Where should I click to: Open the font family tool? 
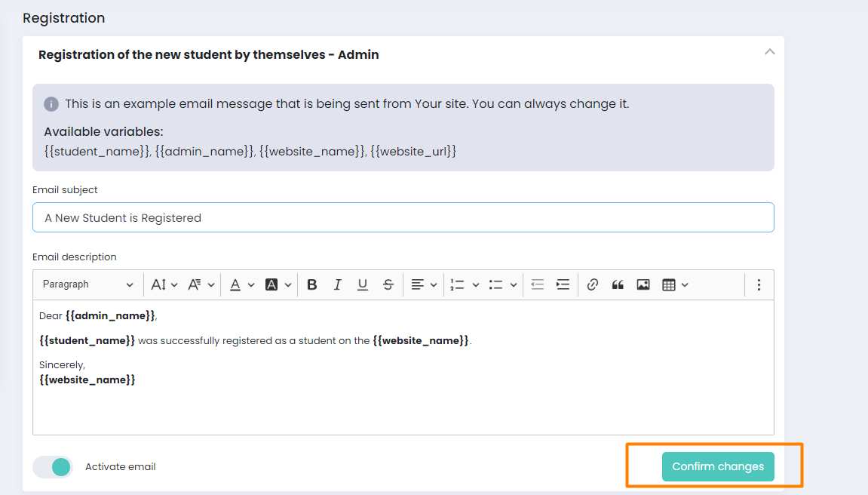pos(195,284)
